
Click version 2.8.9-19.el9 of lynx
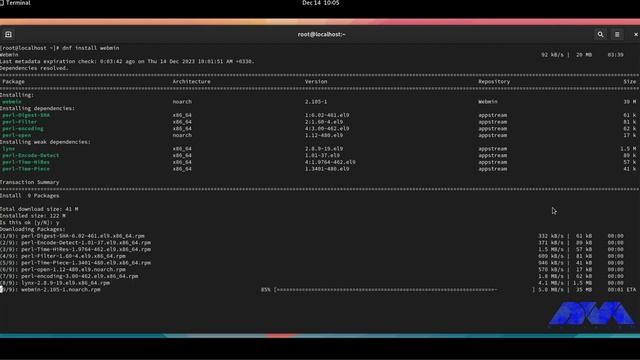pos(324,149)
